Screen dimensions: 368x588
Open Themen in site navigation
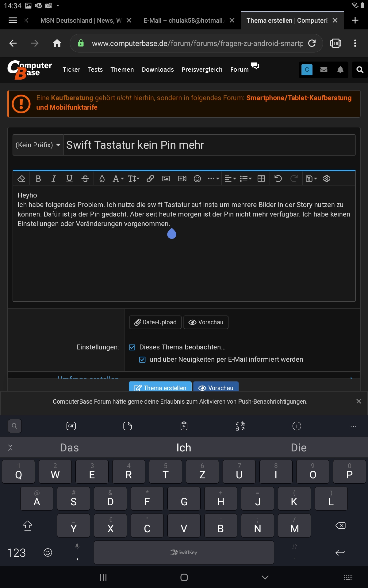click(122, 70)
